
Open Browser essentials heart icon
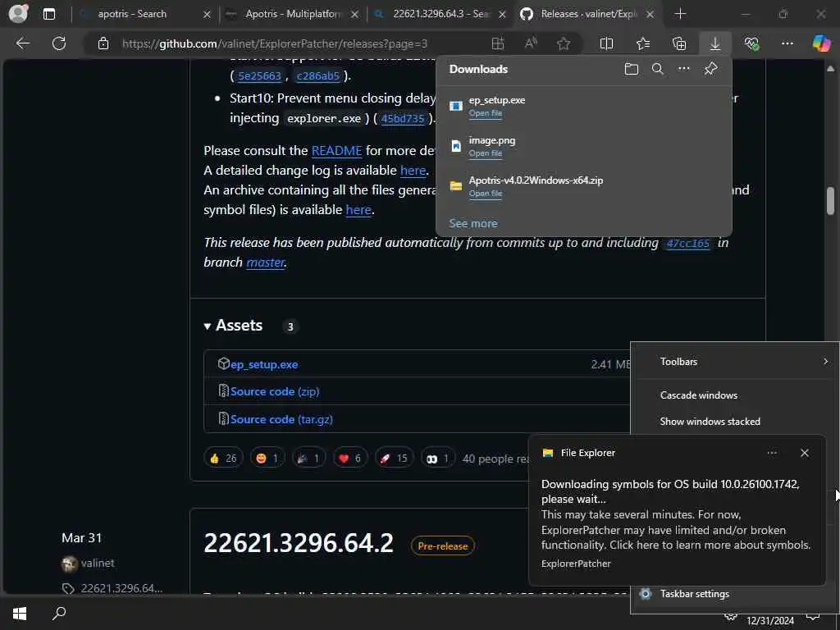751,43
